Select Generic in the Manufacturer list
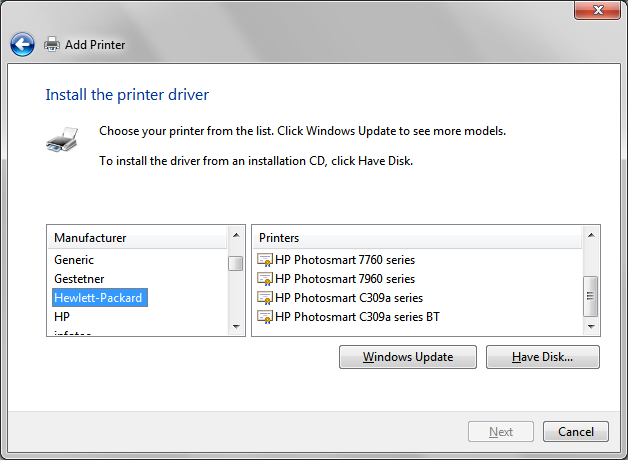 74,260
